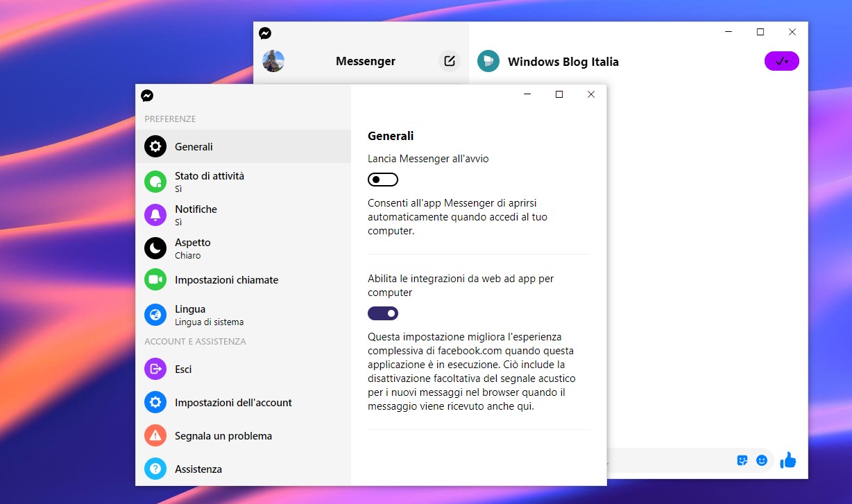Maximize the preferences window
The width and height of the screenshot is (852, 504).
(x=559, y=94)
